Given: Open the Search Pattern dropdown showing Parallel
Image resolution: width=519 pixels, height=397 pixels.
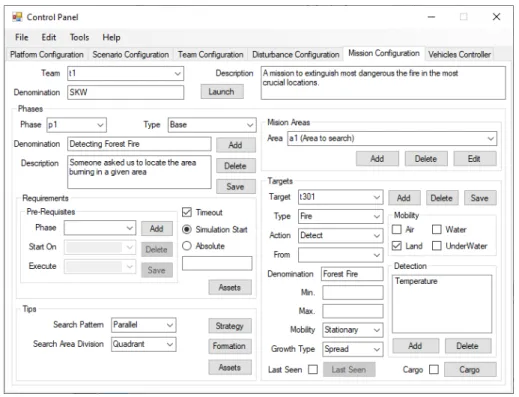Looking at the screenshot, I should [x=144, y=325].
